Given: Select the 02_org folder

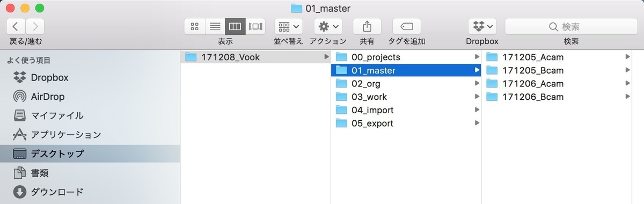Looking at the screenshot, I should [x=406, y=83].
